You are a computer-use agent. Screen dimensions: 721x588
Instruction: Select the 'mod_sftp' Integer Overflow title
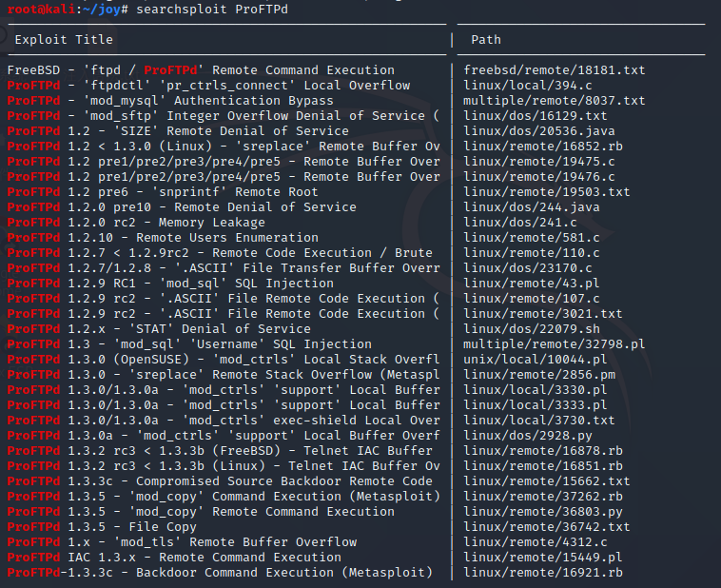click(224, 115)
